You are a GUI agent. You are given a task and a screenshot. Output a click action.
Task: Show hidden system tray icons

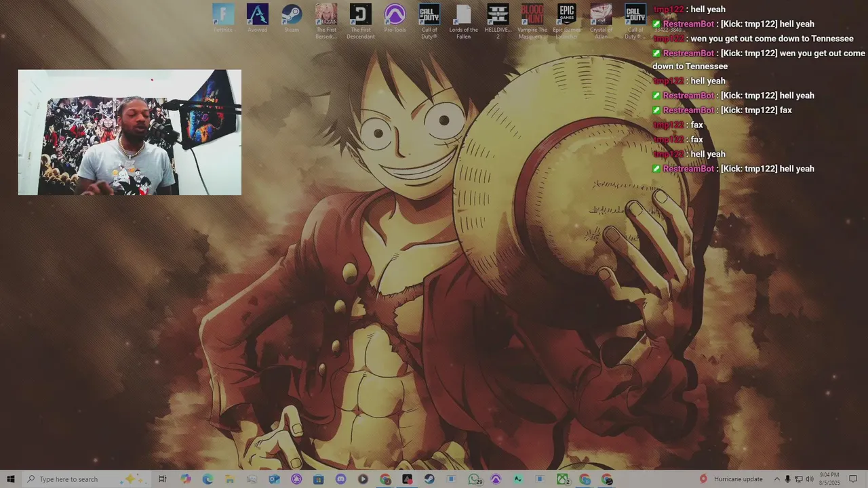pyautogui.click(x=777, y=479)
